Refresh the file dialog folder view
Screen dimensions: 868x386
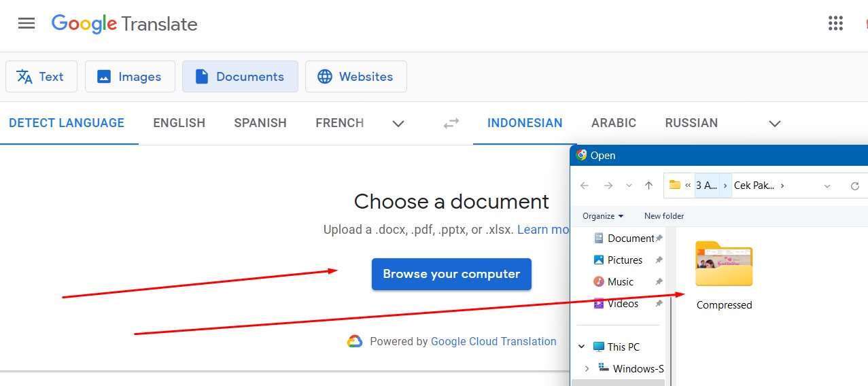tap(855, 186)
